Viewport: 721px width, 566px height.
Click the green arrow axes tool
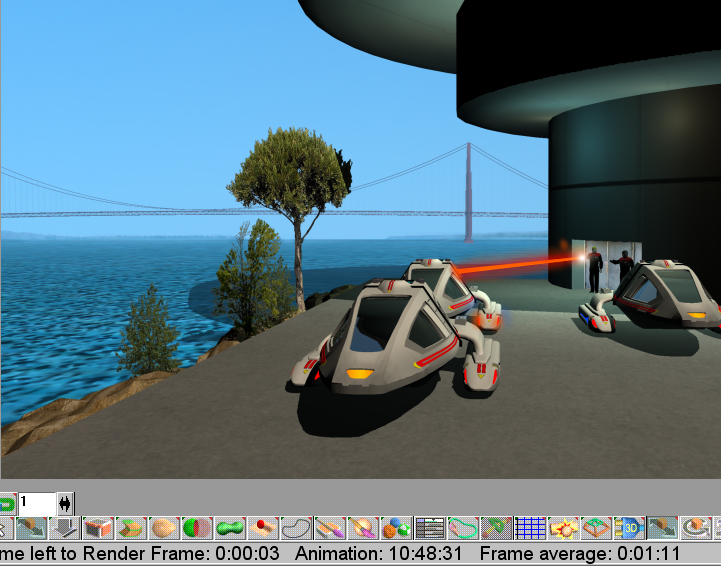click(x=496, y=528)
